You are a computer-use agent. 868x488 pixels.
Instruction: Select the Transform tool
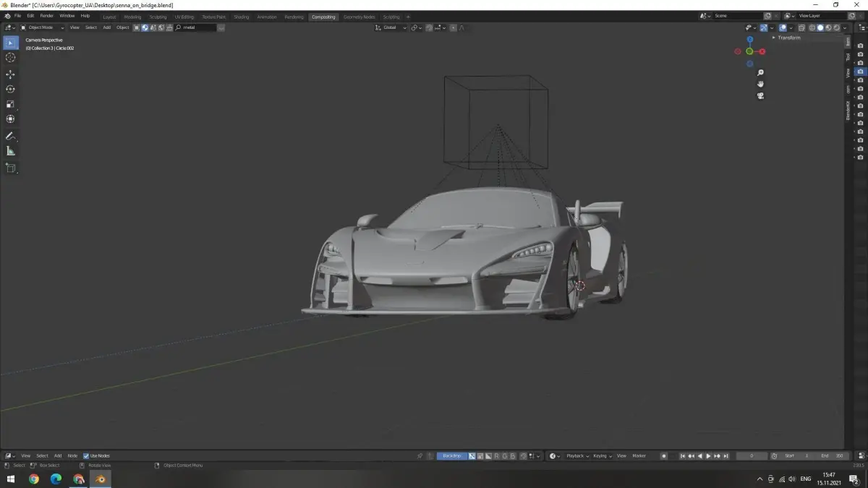tap(10, 119)
